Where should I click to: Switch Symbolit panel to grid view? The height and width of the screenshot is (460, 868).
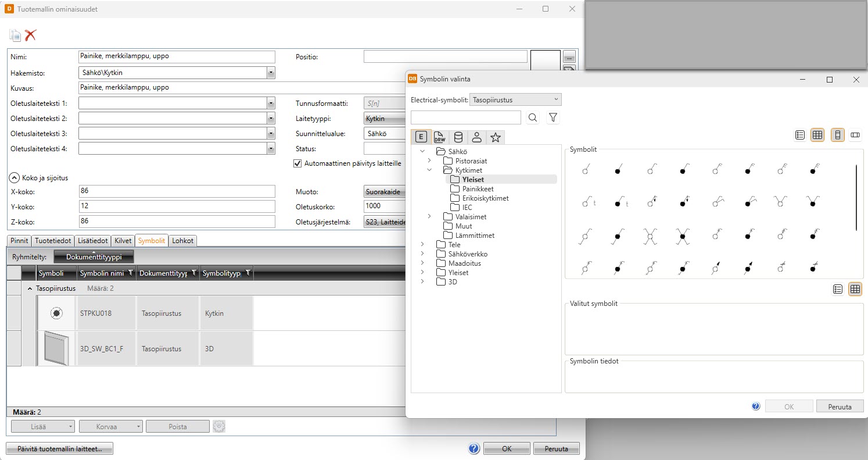(x=817, y=135)
